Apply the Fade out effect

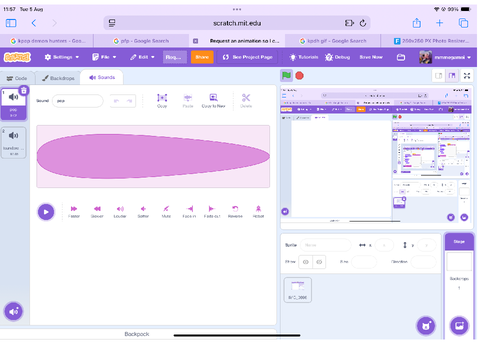click(212, 211)
